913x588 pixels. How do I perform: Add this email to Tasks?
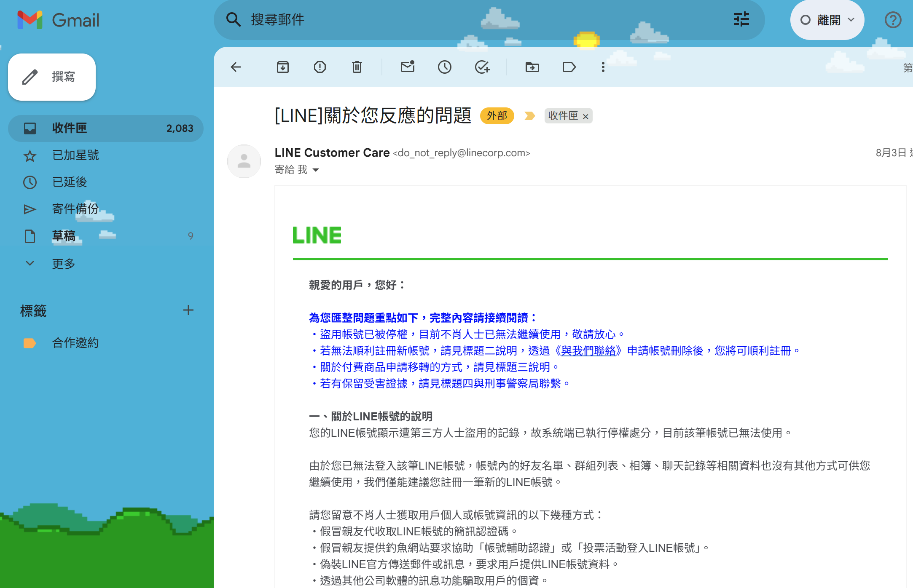pyautogui.click(x=482, y=67)
